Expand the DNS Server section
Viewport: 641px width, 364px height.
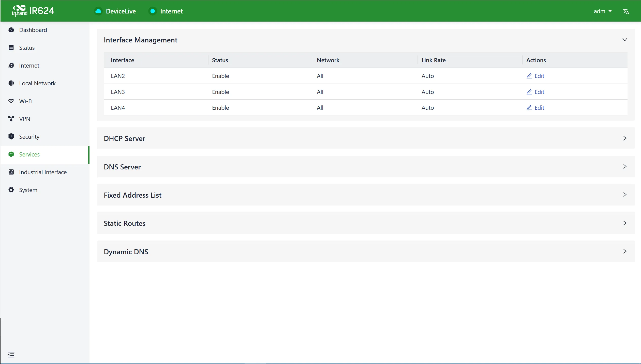tap(625, 166)
